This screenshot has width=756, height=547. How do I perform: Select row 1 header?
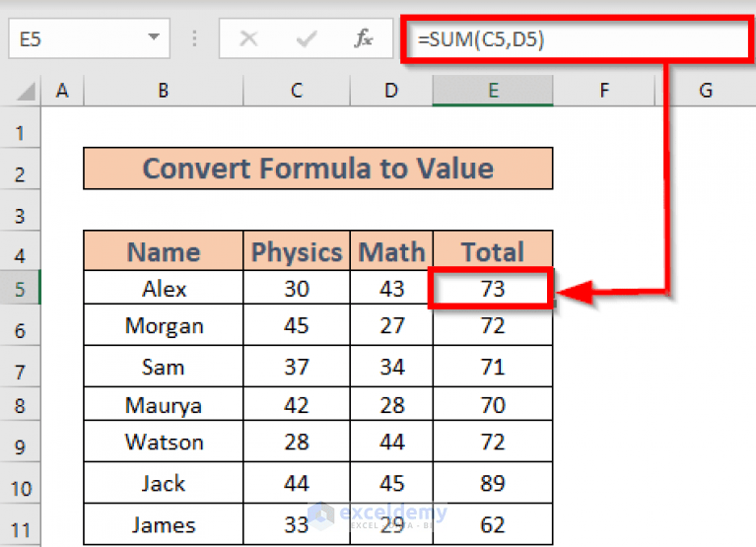pos(20,127)
